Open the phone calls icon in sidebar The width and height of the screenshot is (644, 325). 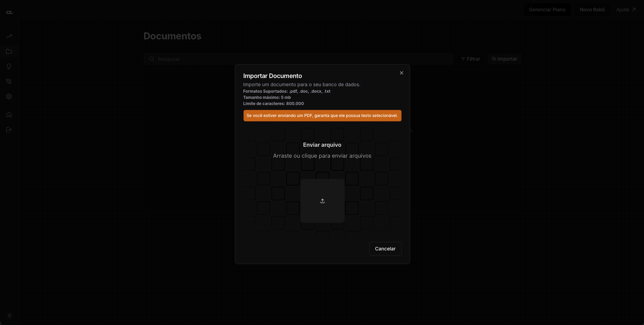9,81
